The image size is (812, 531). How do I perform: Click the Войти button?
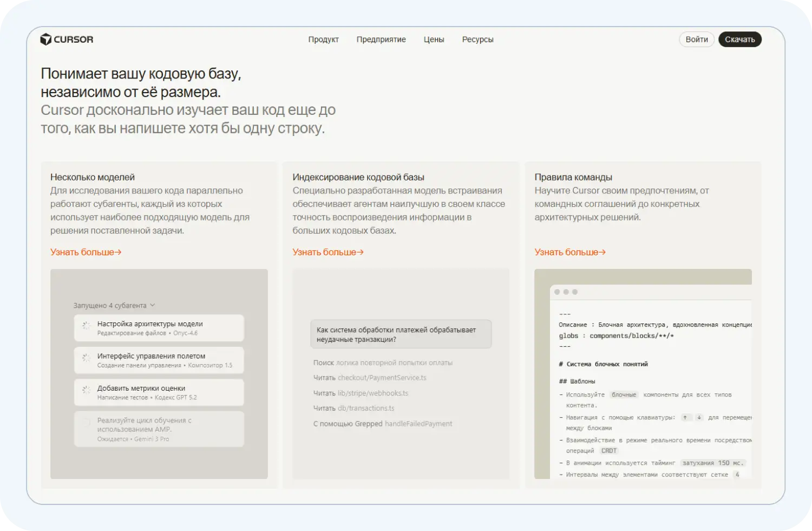click(x=697, y=40)
